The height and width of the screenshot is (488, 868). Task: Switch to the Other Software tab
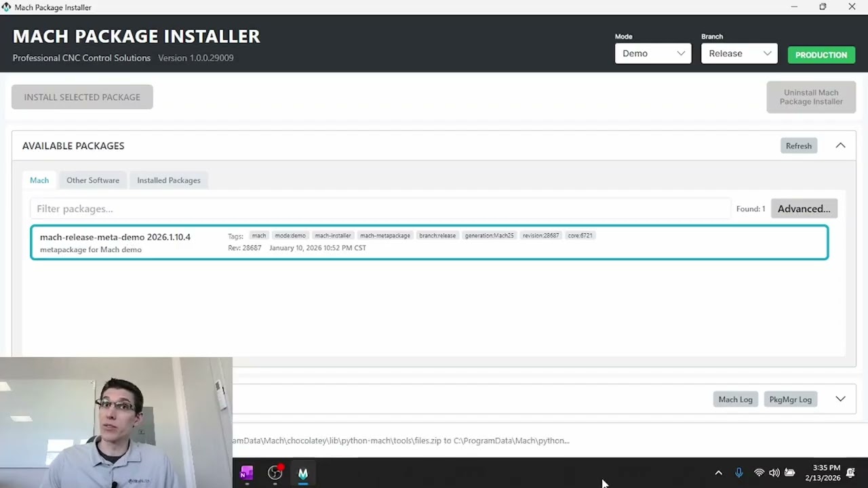coord(93,180)
